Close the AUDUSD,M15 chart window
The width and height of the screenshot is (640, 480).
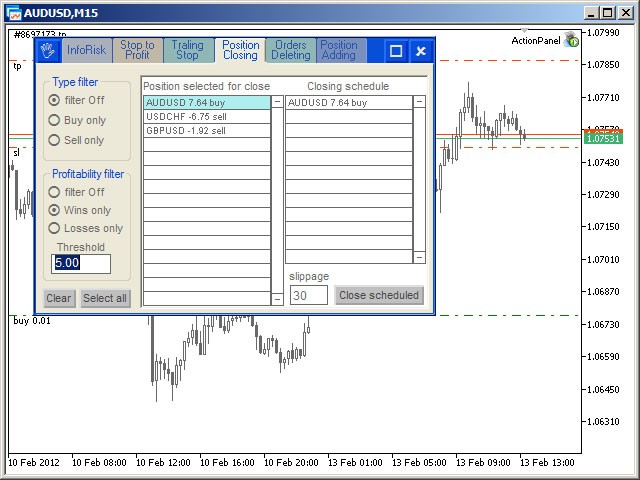click(626, 13)
